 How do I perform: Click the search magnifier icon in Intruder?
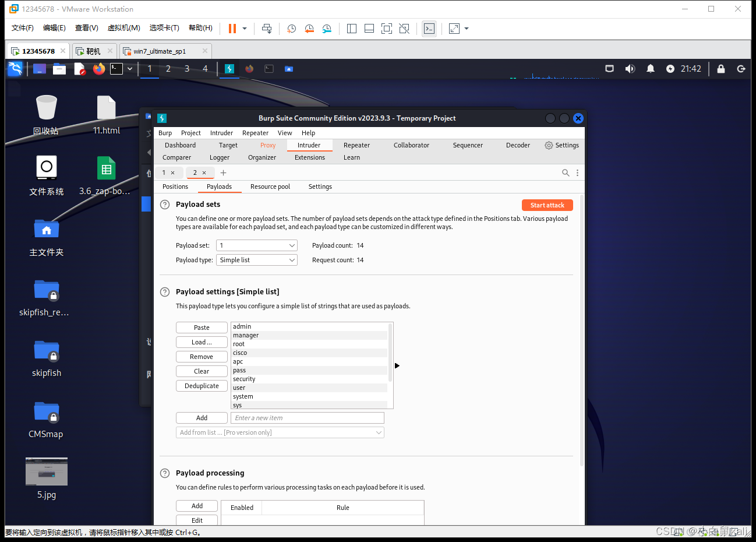pos(565,173)
